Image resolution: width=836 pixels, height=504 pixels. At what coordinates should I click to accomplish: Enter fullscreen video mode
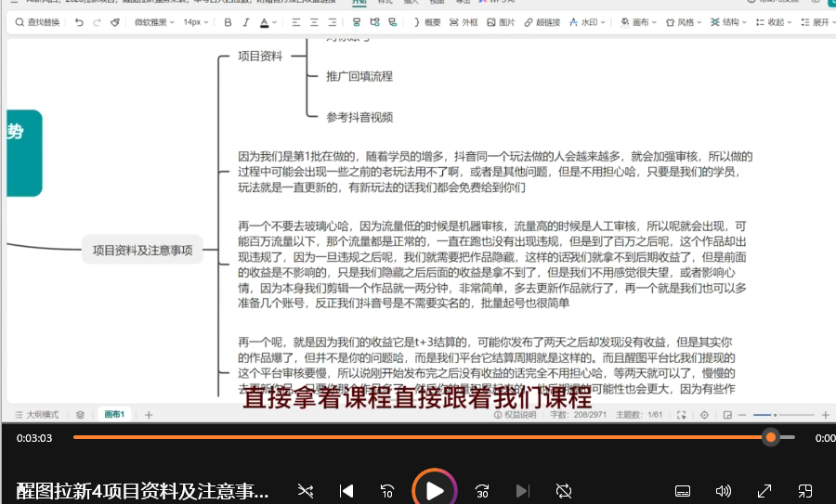[x=764, y=491]
